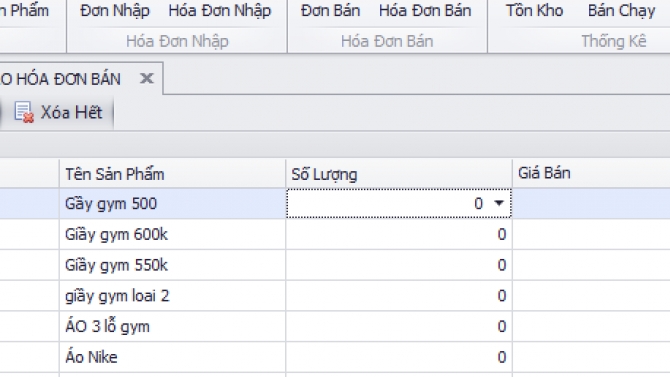Close the HÓA ĐƠN BÁN tab
670x377 pixels.
[147, 78]
